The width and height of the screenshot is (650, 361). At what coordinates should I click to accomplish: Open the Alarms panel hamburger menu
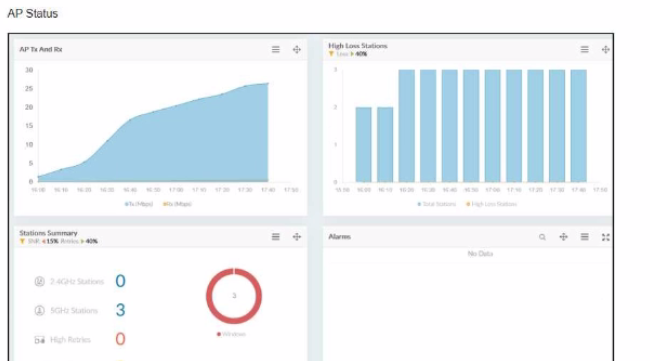[x=585, y=237]
